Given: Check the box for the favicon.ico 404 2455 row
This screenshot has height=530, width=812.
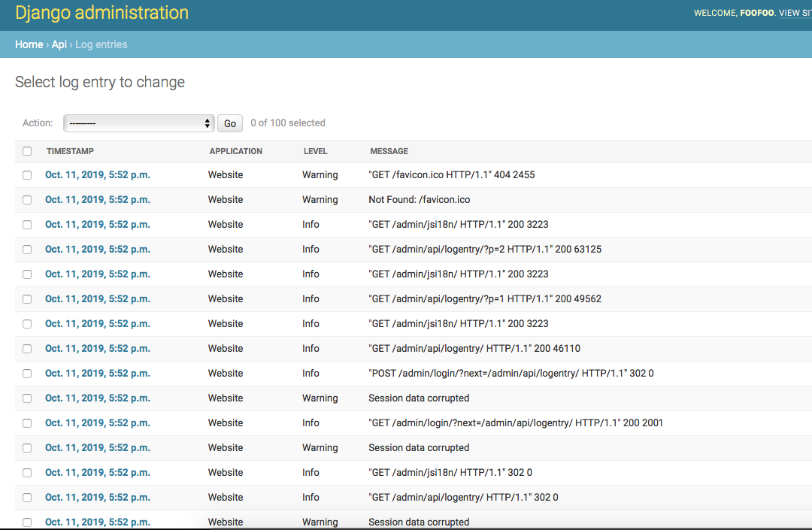Looking at the screenshot, I should pyautogui.click(x=27, y=175).
